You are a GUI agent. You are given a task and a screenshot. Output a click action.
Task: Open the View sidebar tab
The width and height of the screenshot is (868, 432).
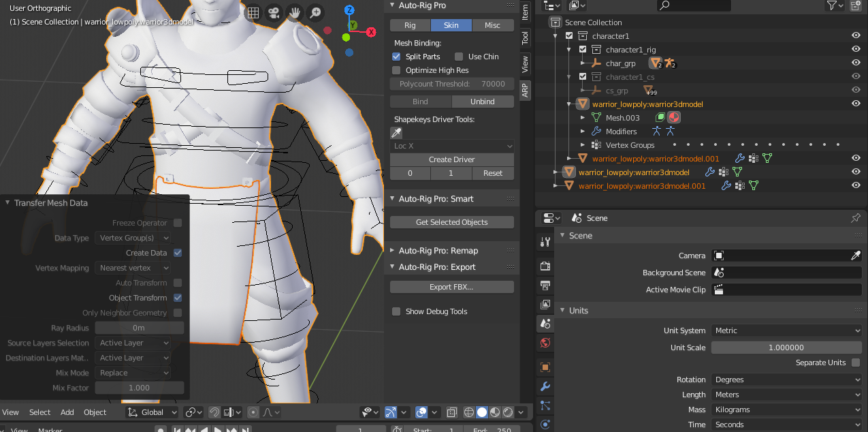[525, 64]
